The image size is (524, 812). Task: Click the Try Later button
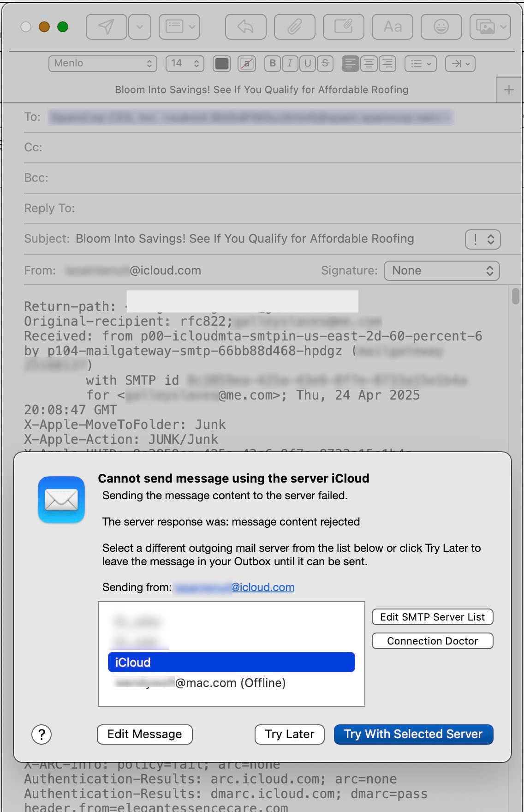[x=290, y=734]
